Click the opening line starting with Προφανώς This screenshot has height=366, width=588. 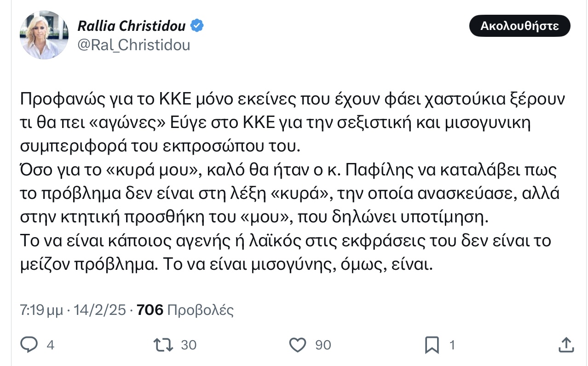click(x=292, y=99)
